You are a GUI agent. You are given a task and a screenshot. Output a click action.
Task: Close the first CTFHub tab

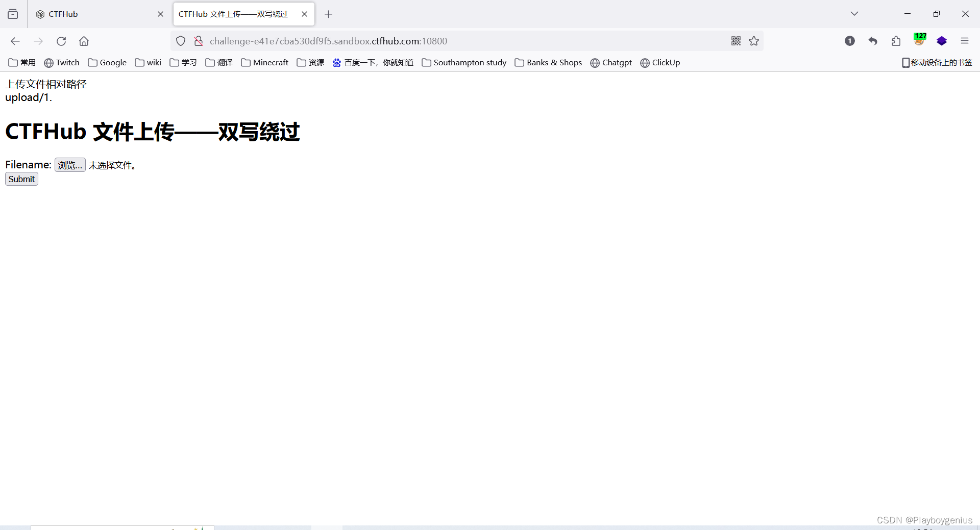(x=160, y=14)
